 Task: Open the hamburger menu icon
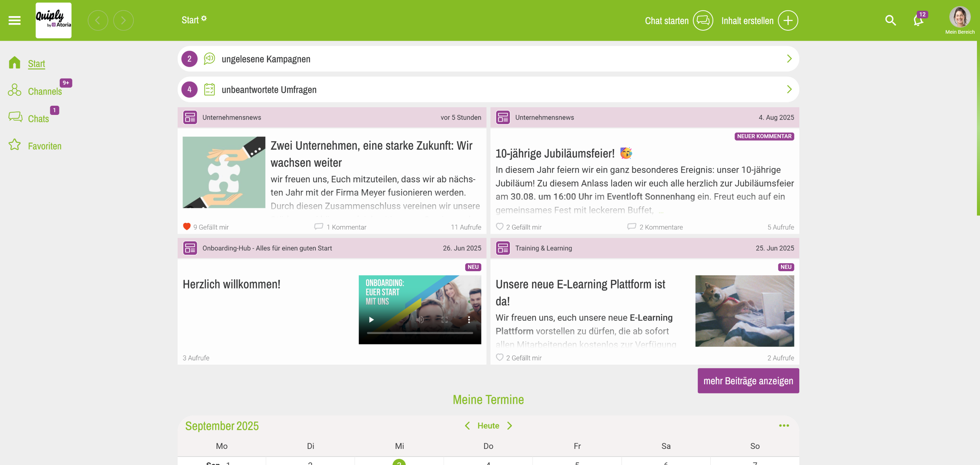[15, 20]
